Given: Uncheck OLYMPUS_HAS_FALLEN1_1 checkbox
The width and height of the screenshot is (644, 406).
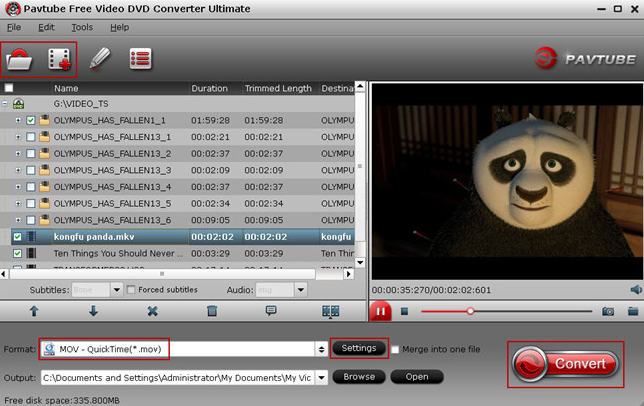Looking at the screenshot, I should 31,120.
